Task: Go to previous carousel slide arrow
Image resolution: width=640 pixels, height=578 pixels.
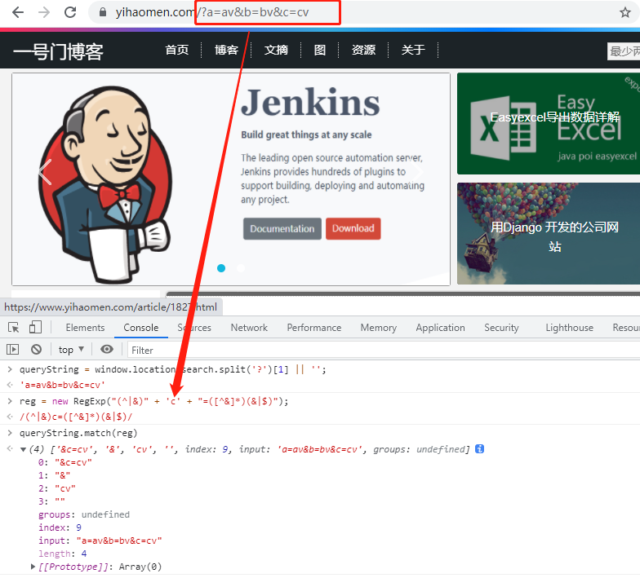Action: (x=43, y=172)
